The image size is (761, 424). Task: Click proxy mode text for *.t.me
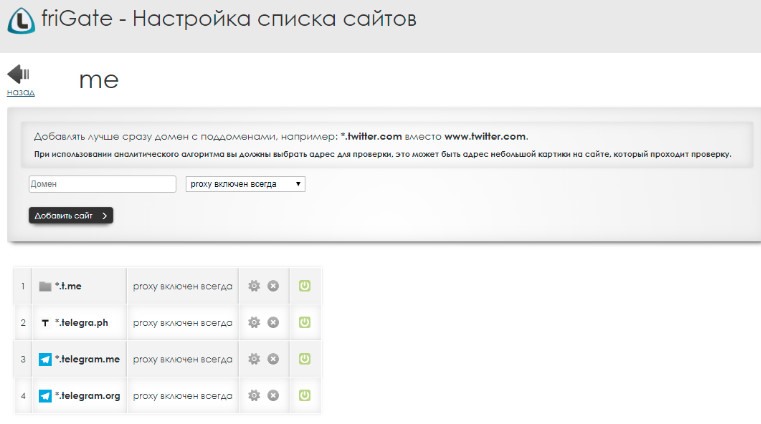point(182,286)
